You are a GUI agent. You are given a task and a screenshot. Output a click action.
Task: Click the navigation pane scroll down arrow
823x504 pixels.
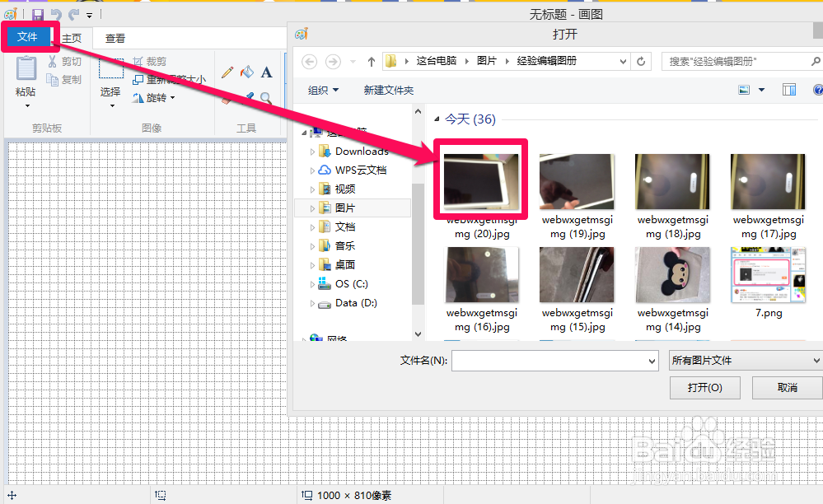pos(418,334)
